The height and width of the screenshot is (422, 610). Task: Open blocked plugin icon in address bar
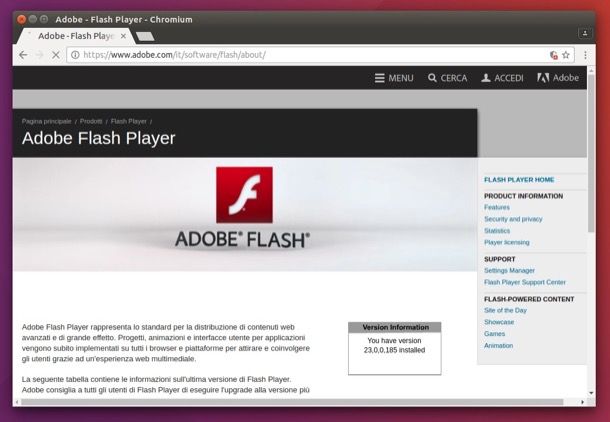[x=554, y=55]
